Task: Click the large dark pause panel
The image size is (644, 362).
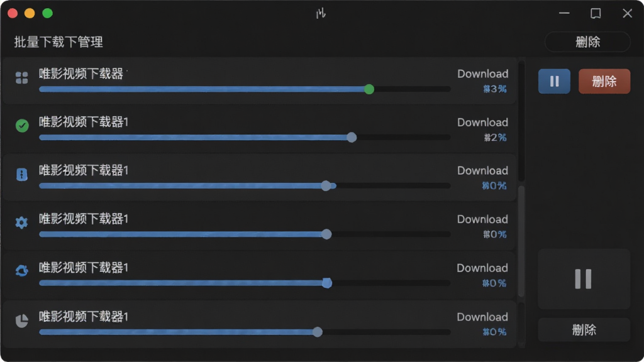Action: [x=584, y=278]
